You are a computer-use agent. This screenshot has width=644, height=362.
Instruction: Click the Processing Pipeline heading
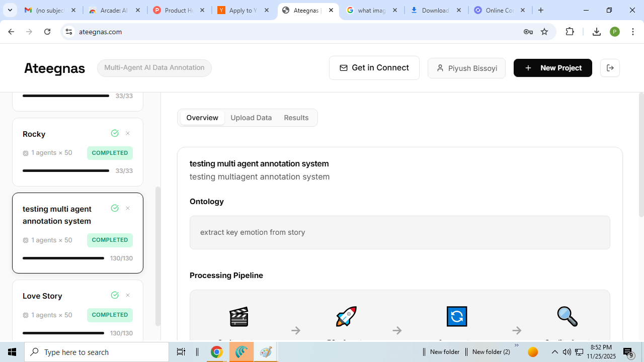point(226,276)
